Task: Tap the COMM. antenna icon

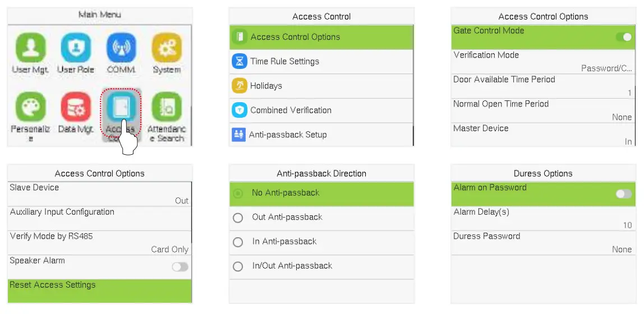Action: pyautogui.click(x=121, y=48)
